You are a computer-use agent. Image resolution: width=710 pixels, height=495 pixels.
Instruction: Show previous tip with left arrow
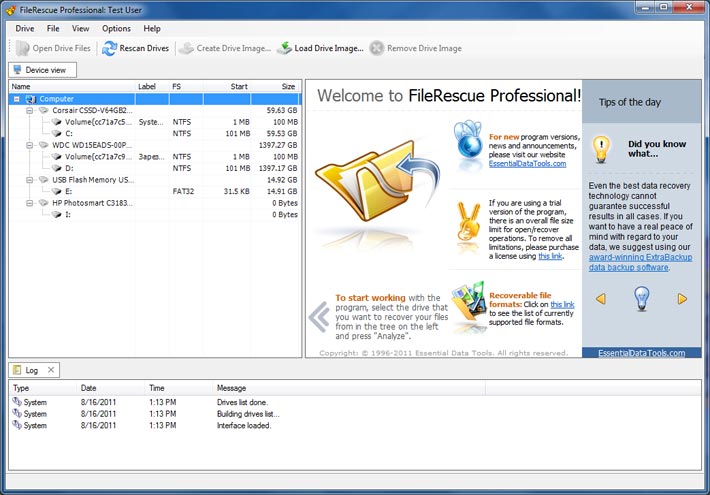[x=601, y=299]
